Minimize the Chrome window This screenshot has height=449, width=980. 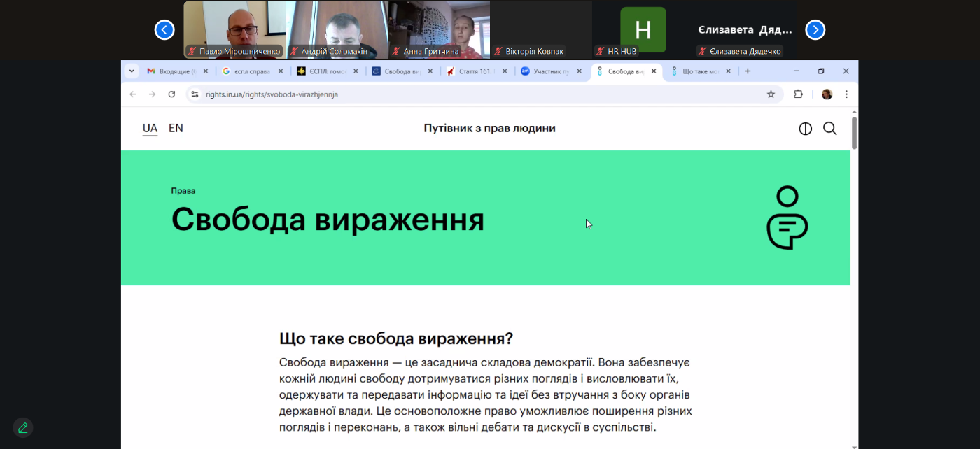[x=797, y=71]
